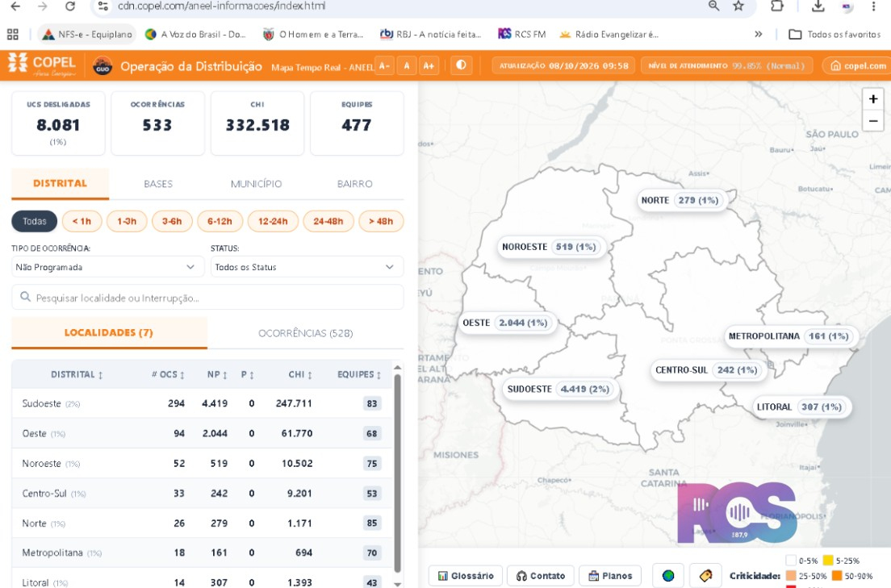This screenshot has width=891, height=588.
Task: Open the browser three-dot menu
Action: click(873, 6)
